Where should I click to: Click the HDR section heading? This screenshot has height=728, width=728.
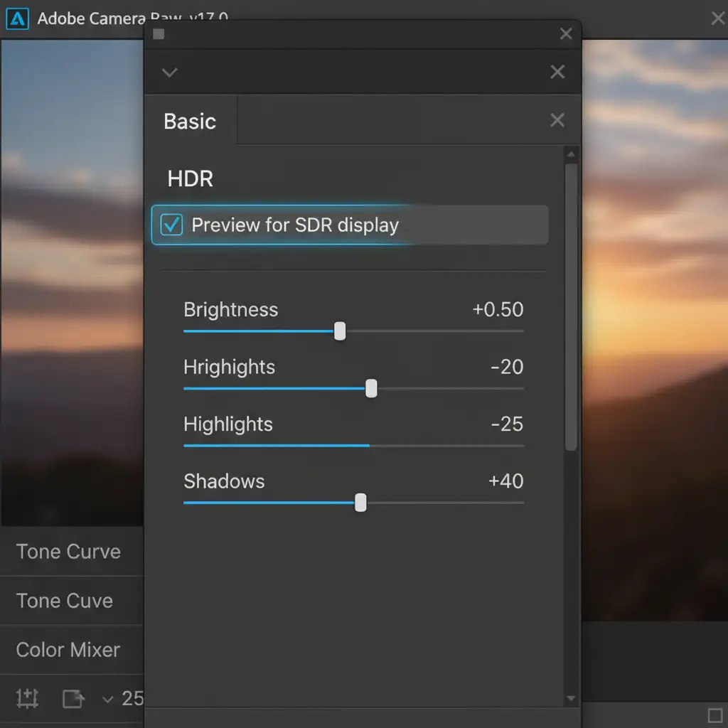click(x=190, y=178)
